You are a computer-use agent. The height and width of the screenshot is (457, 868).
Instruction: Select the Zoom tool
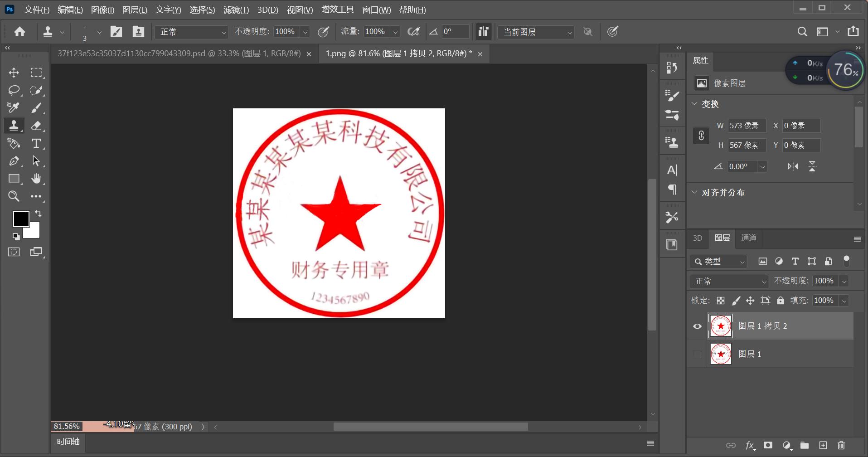pyautogui.click(x=14, y=196)
